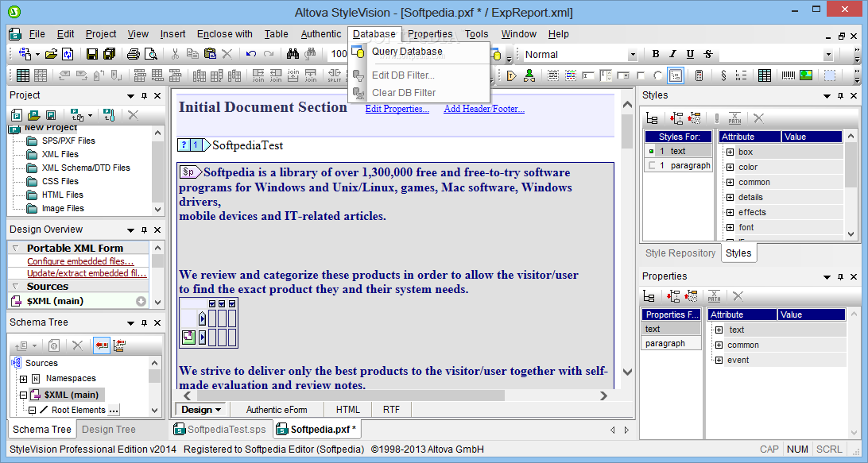This screenshot has height=463, width=868.
Task: Insert image using picture icon
Action: pos(806,75)
